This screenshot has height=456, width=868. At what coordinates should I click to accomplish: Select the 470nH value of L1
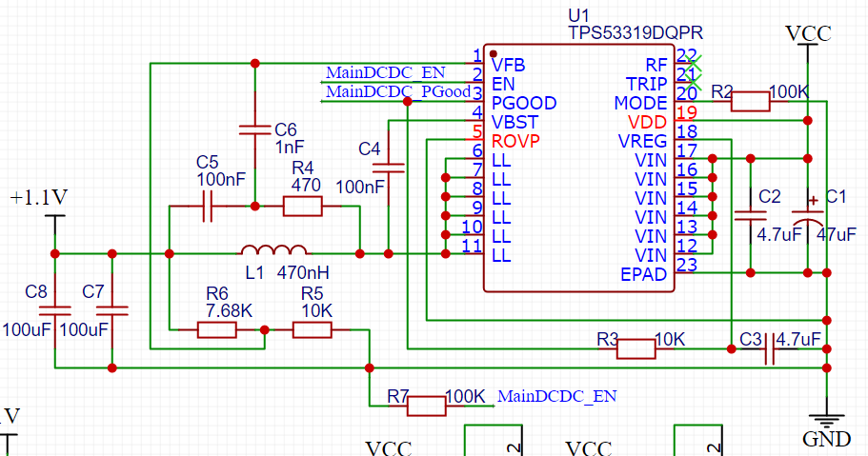point(303,272)
